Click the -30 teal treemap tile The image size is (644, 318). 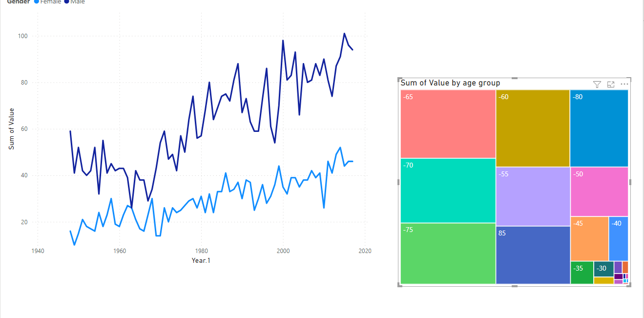[x=603, y=269]
